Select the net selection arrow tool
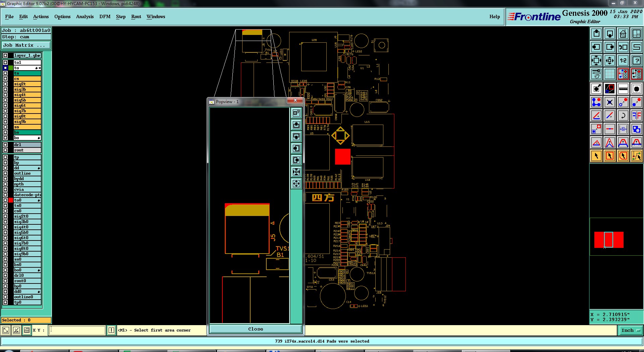Viewport: 644px width, 352px height. click(x=637, y=156)
